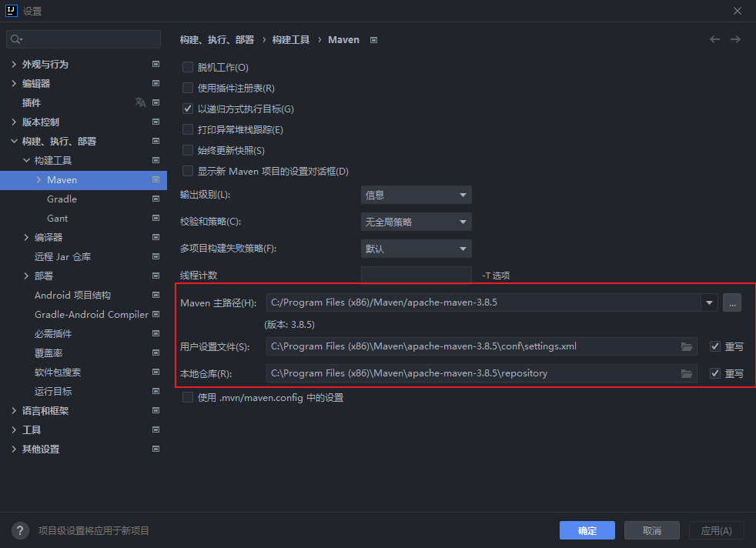Click project-level icon beside 软件包搜索

(x=156, y=372)
